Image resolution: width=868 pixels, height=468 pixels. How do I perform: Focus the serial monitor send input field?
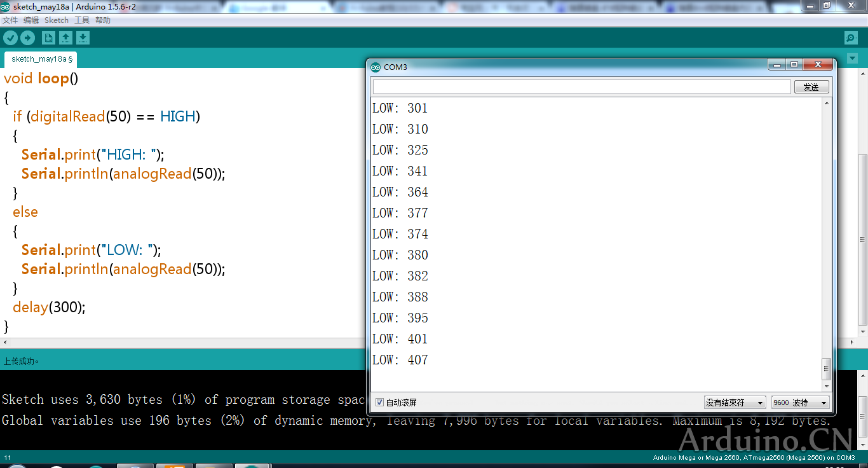pyautogui.click(x=581, y=87)
